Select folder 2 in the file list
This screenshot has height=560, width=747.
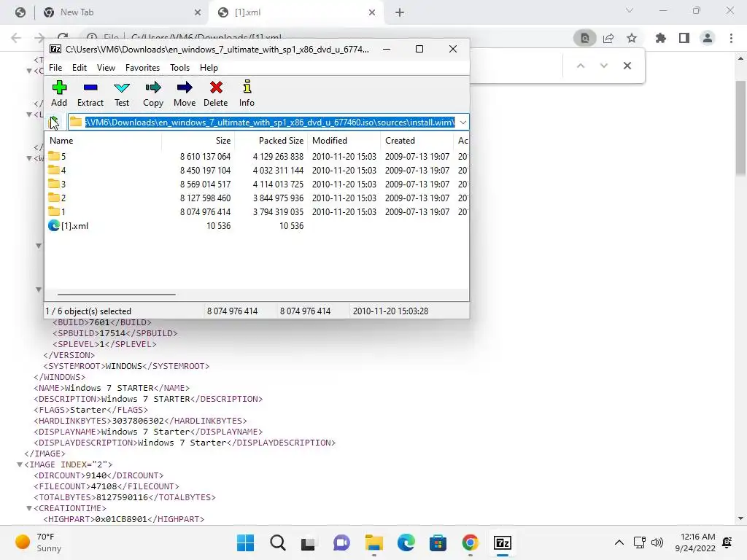tap(57, 198)
